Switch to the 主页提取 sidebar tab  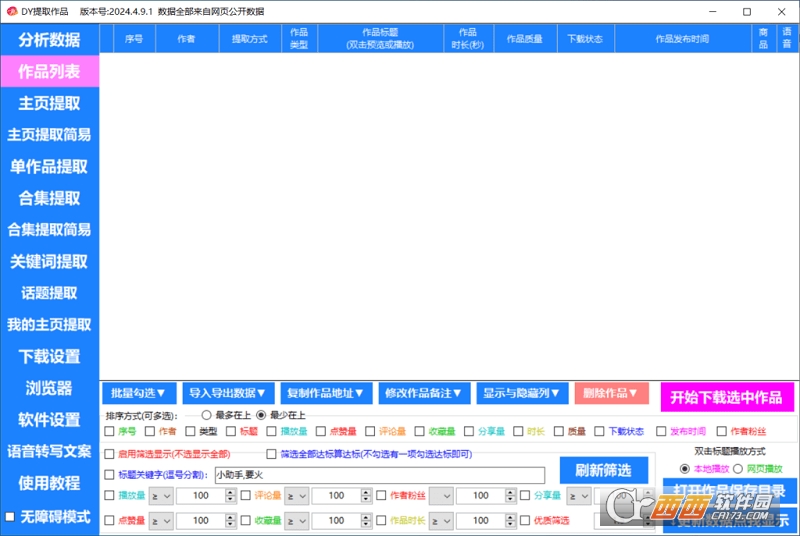click(x=49, y=103)
